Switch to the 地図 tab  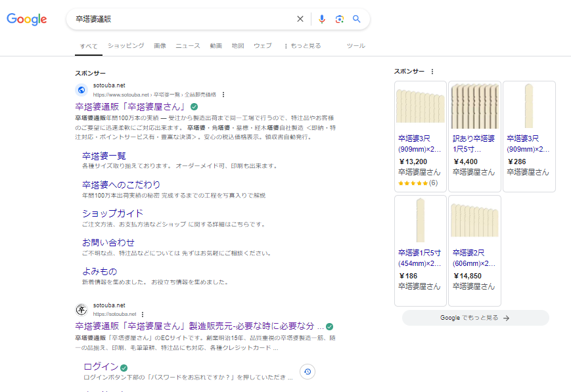(x=238, y=46)
